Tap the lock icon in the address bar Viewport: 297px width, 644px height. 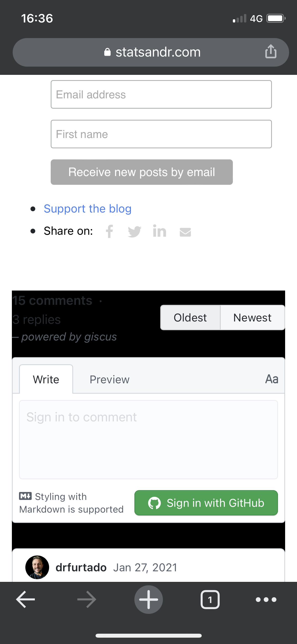tap(107, 52)
